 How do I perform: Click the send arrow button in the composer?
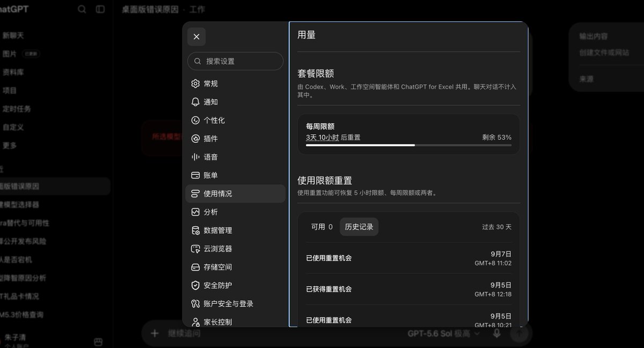pos(519,334)
